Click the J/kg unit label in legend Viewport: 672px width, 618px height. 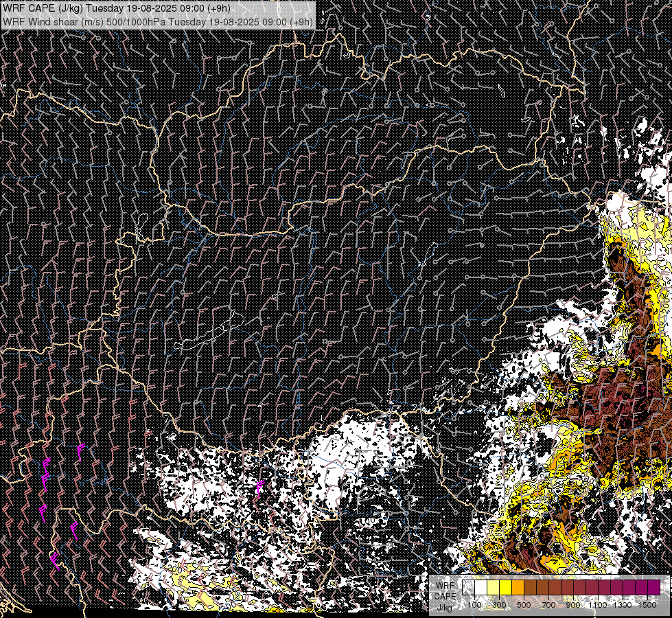click(x=445, y=607)
